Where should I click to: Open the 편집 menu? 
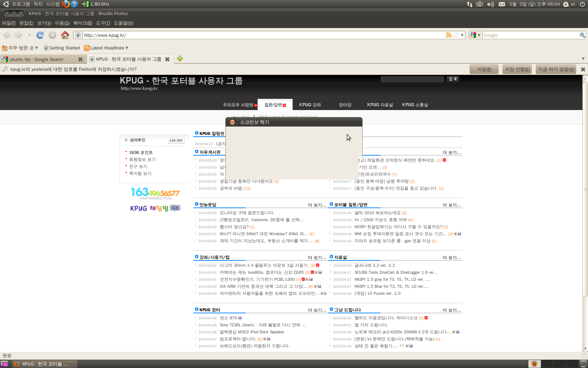tap(26, 23)
